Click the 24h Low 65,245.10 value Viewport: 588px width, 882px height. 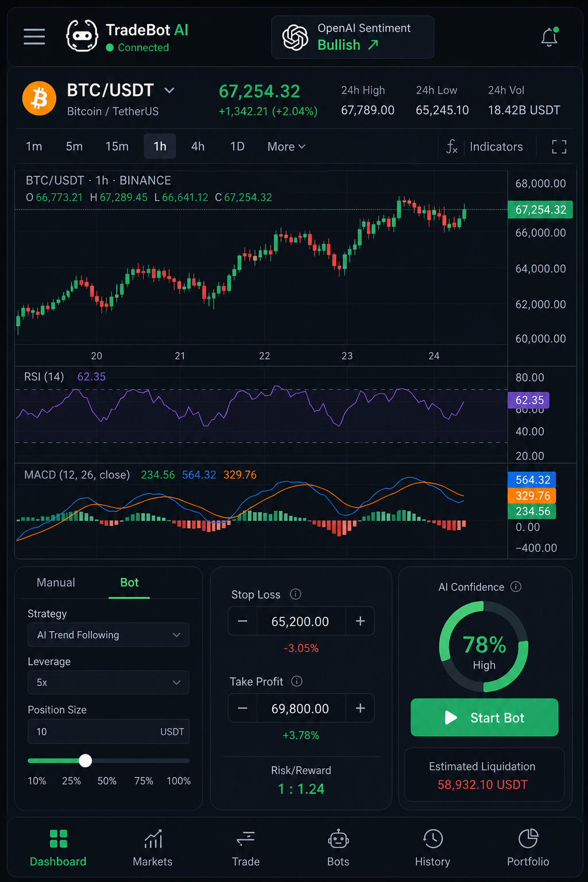tap(442, 110)
